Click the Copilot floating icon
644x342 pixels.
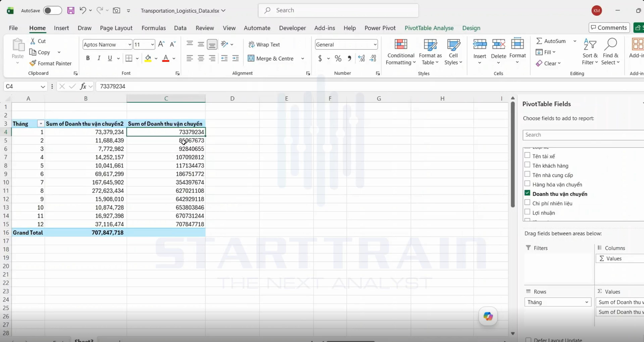click(x=488, y=316)
